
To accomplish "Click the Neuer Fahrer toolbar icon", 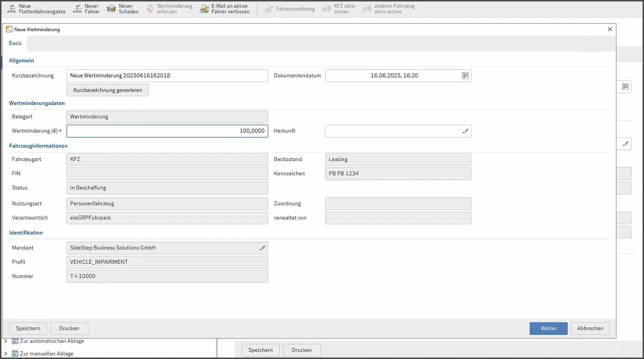I will click(x=77, y=8).
